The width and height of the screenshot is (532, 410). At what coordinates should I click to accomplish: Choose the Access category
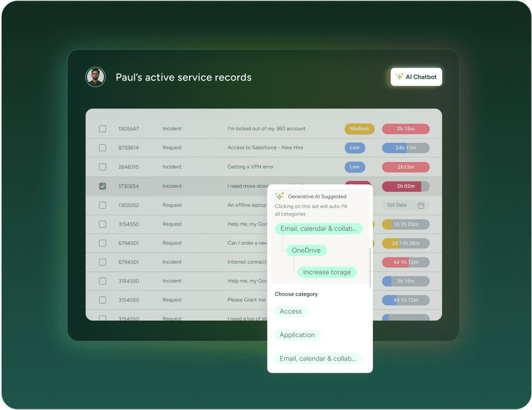291,312
